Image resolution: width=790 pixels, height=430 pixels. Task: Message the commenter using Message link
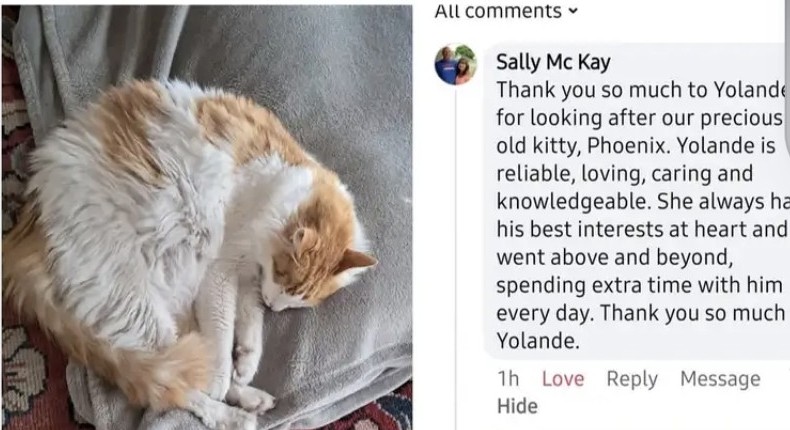tap(720, 378)
